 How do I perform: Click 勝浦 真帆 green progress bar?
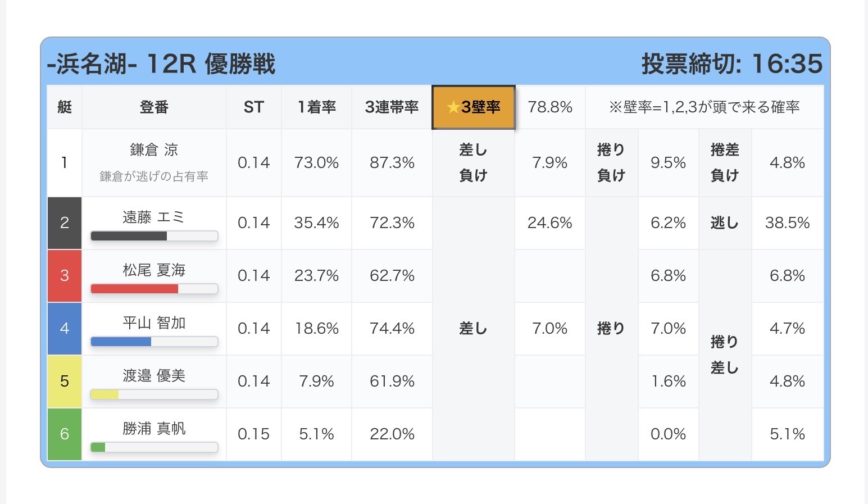(x=154, y=447)
